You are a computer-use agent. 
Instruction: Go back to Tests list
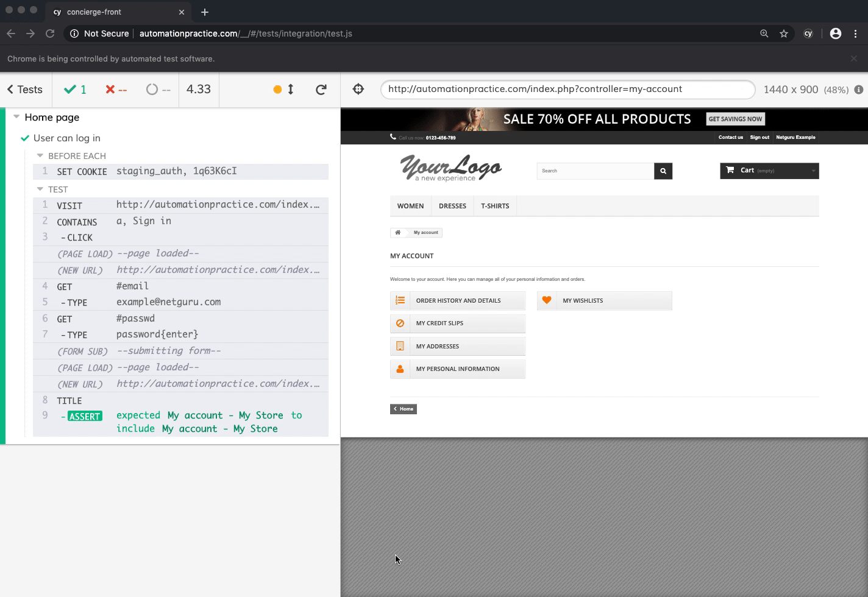[25, 90]
